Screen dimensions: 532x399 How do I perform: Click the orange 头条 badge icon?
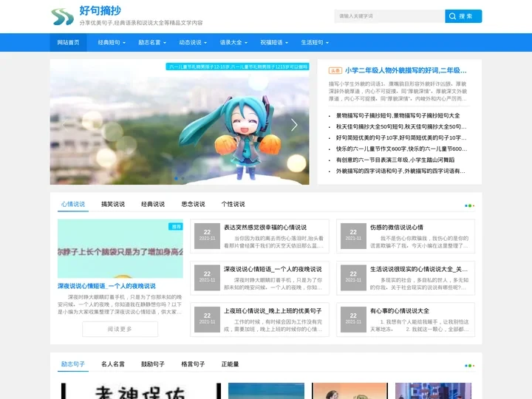pos(335,71)
